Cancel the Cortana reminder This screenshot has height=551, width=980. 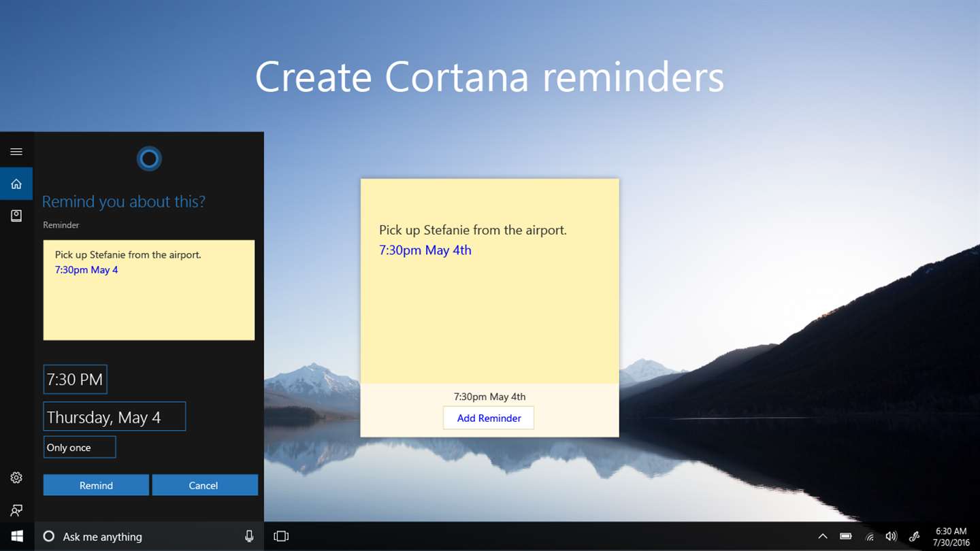pyautogui.click(x=205, y=485)
